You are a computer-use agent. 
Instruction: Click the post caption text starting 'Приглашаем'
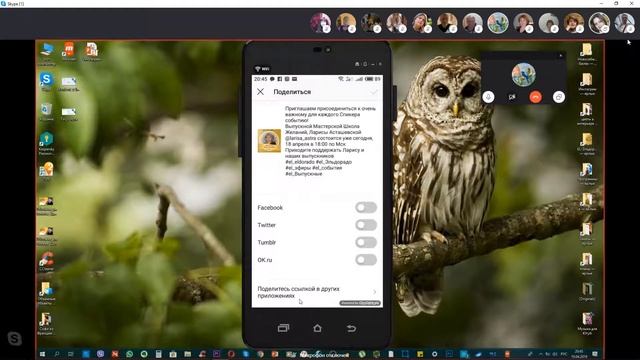coord(330,141)
